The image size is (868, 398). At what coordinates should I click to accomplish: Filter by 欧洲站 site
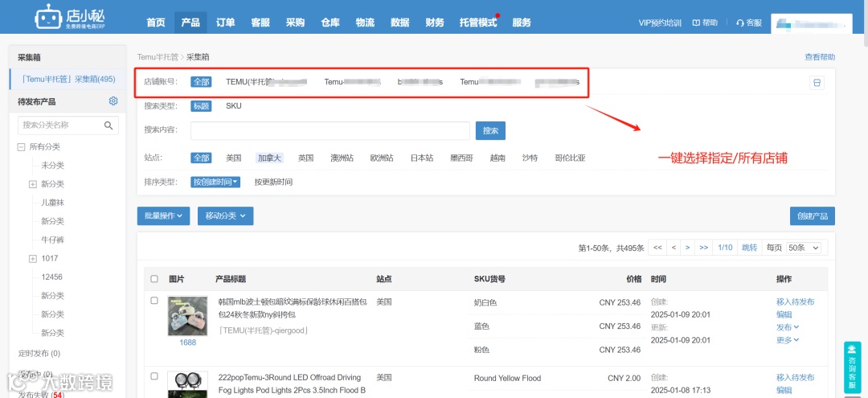click(382, 158)
